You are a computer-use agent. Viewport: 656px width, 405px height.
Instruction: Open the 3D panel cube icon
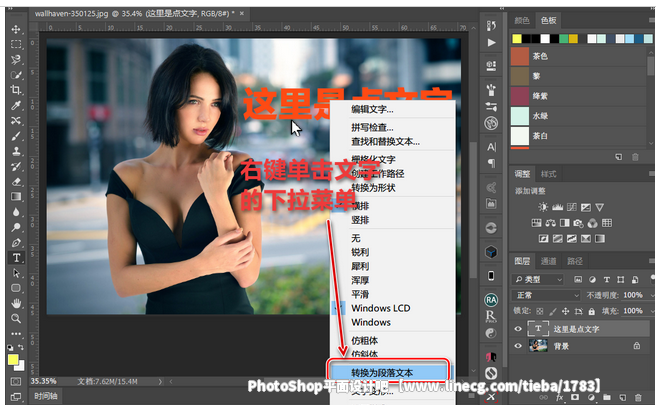(491, 252)
